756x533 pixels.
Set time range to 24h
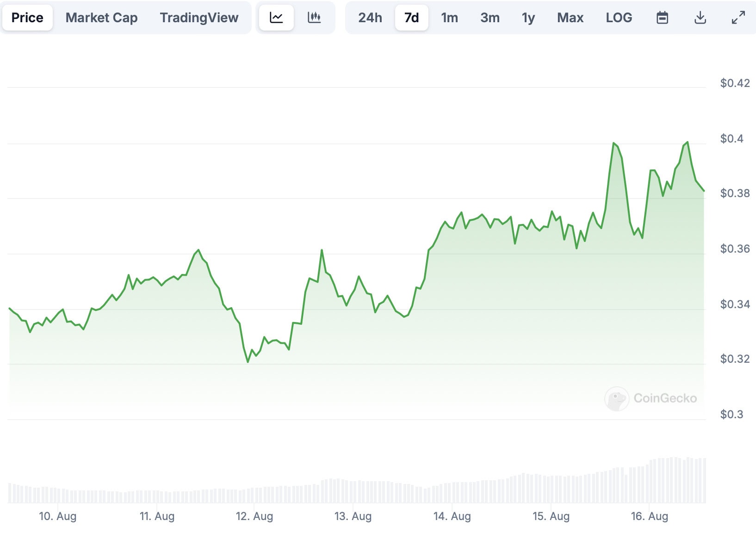pyautogui.click(x=370, y=18)
